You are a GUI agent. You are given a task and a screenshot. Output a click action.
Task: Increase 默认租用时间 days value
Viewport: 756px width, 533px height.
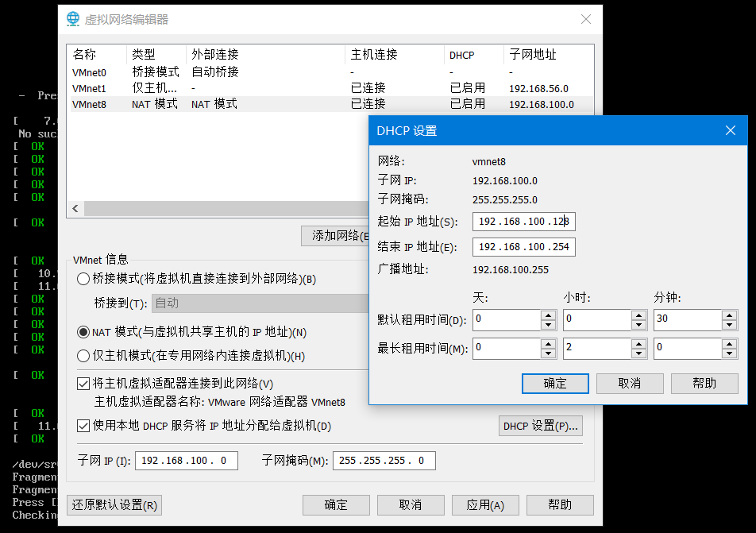(x=548, y=315)
